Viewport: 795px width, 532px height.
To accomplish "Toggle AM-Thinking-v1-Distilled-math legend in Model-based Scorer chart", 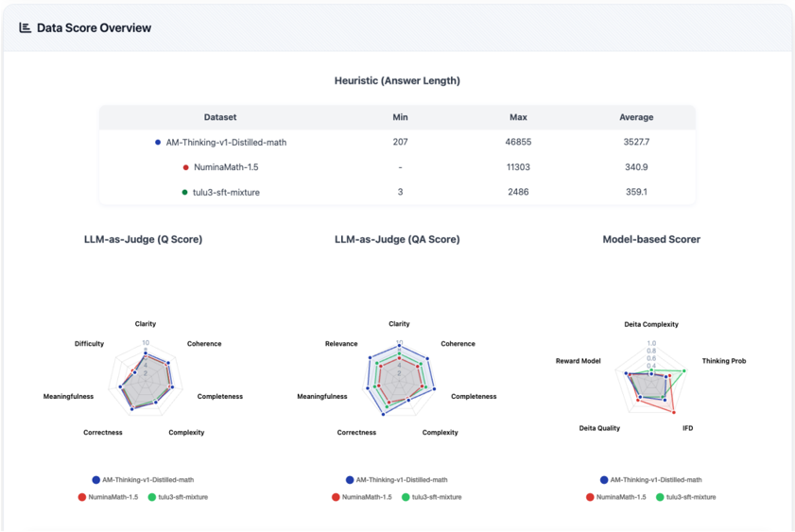I will [x=651, y=480].
